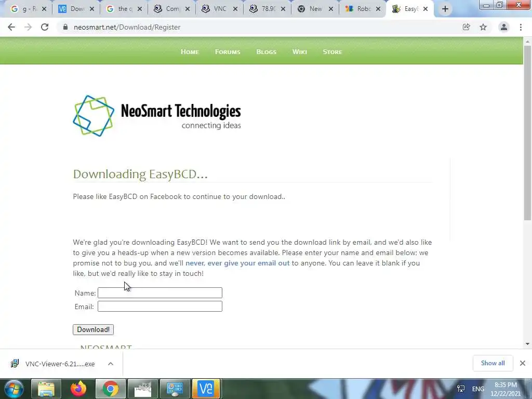The width and height of the screenshot is (532, 399).
Task: Open Chrome three-dot menu
Action: click(x=521, y=27)
